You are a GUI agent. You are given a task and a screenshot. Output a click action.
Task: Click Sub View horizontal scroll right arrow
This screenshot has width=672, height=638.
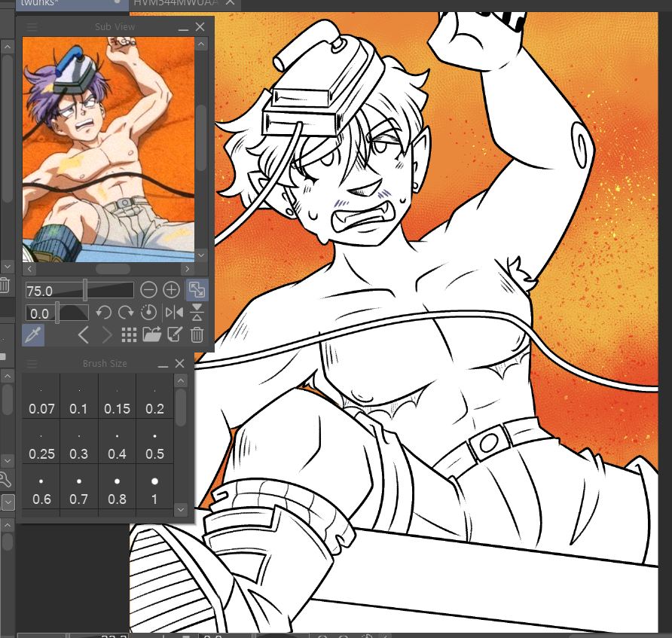[x=188, y=269]
